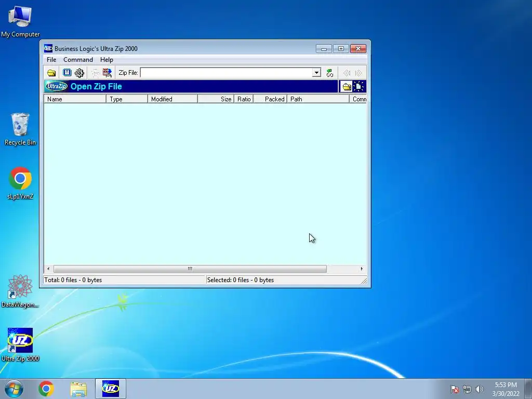532x399 pixels.
Task: Click the green Go icon
Action: (330, 73)
